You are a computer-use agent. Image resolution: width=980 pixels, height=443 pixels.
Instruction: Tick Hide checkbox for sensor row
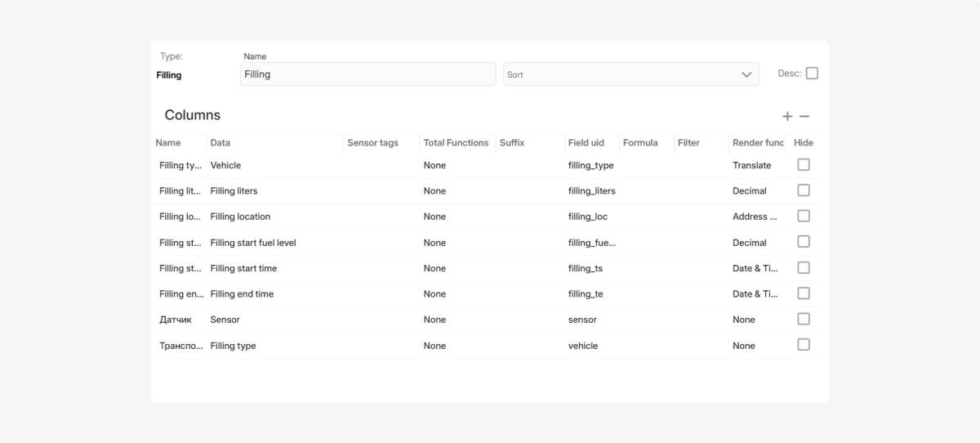coord(804,319)
